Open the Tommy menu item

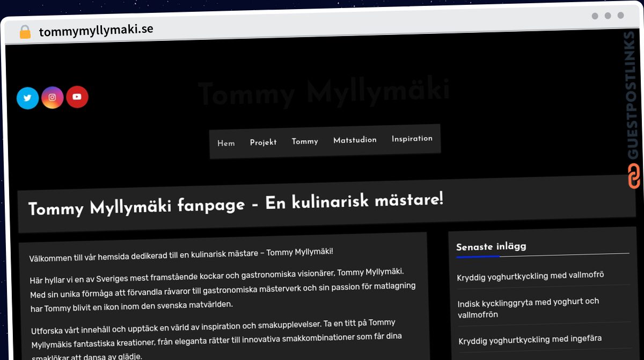(x=305, y=141)
